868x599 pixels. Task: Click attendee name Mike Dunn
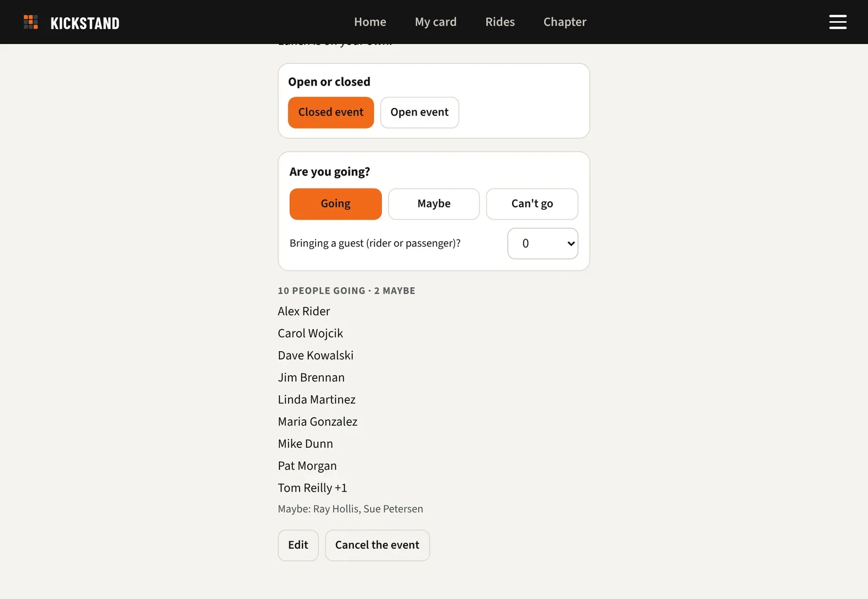(x=305, y=444)
